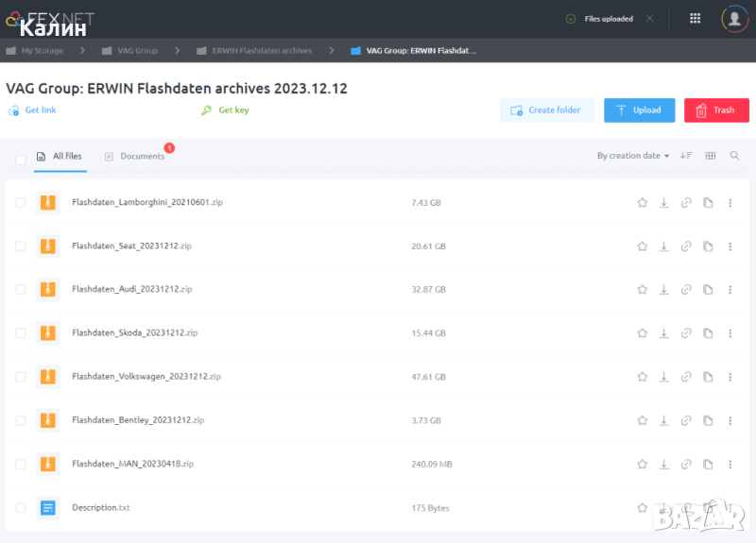This screenshot has height=543, width=756.
Task: Reverse the sort order direction
Action: click(x=686, y=156)
